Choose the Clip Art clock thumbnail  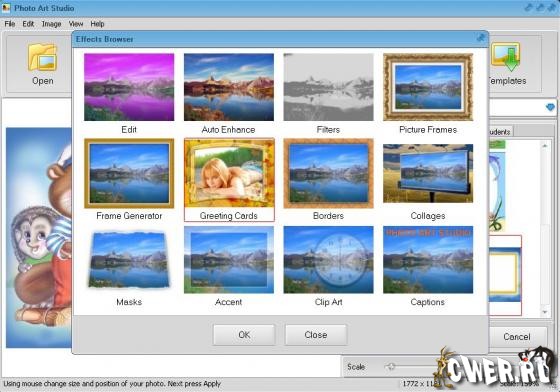click(x=328, y=260)
